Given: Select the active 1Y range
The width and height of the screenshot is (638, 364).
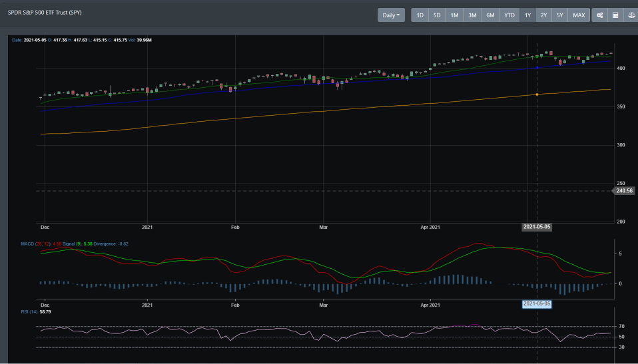Looking at the screenshot, I should coord(527,15).
